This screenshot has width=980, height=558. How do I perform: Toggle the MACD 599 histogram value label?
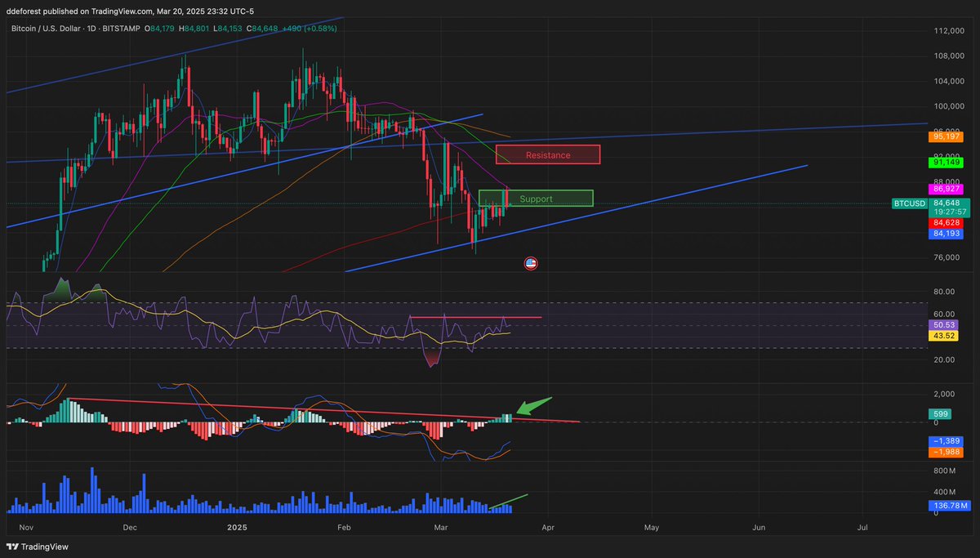(x=940, y=414)
